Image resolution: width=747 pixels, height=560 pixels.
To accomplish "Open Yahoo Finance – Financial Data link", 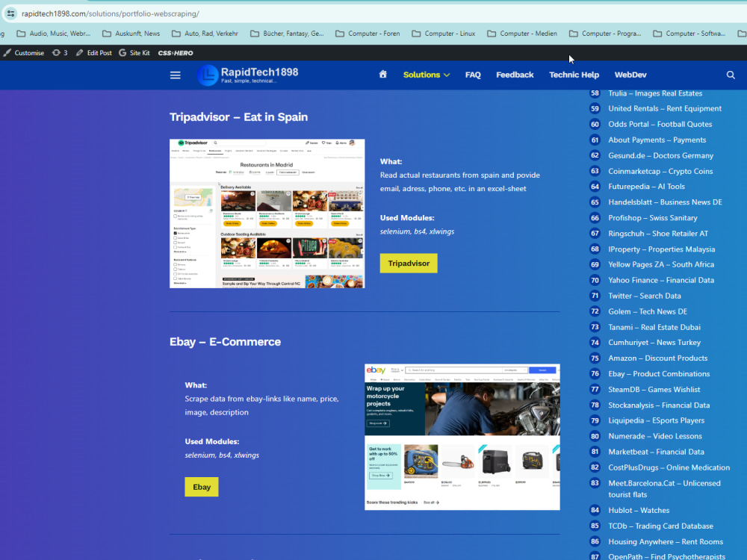I will coord(661,281).
